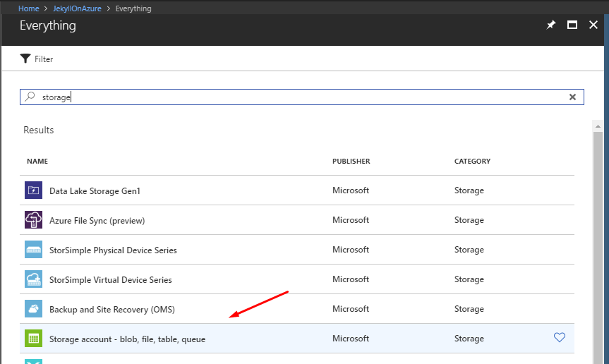Click the results vertical scrollbar thumb
Image resolution: width=609 pixels, height=364 pixels.
tap(598, 248)
